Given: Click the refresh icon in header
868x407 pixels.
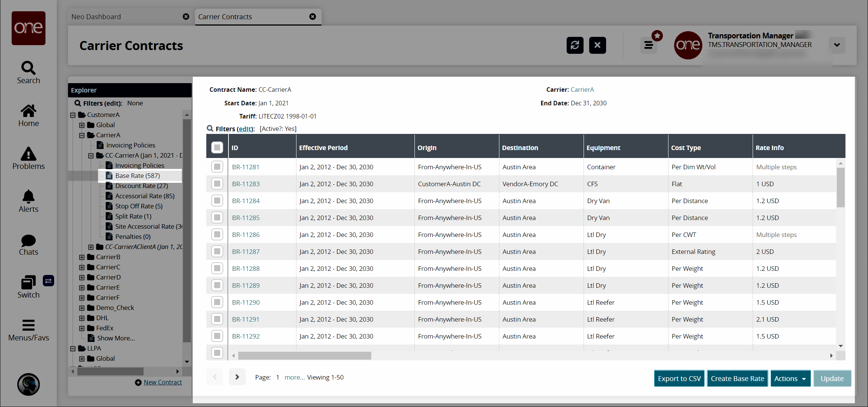Looking at the screenshot, I should pyautogui.click(x=575, y=46).
